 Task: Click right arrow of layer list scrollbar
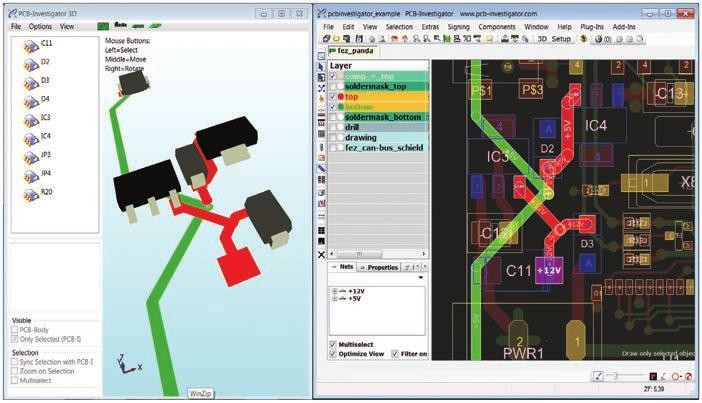pos(424,254)
